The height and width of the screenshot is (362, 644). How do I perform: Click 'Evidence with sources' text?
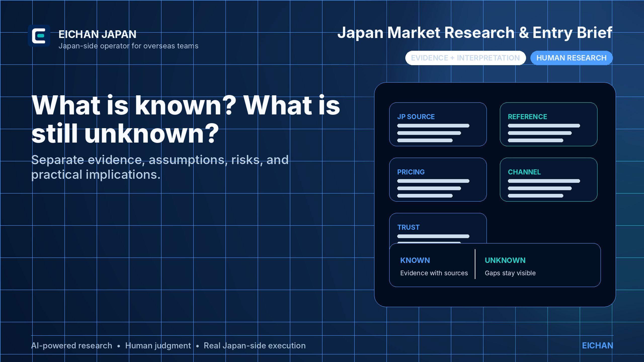[434, 273]
